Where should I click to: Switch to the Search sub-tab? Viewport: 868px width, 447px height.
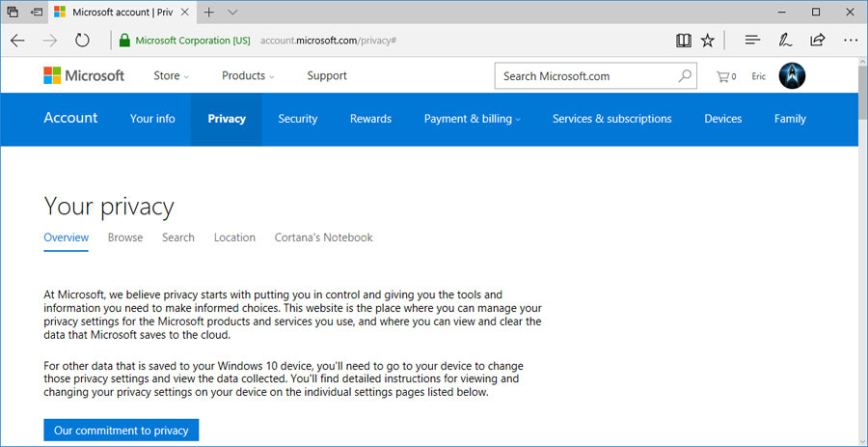click(178, 237)
